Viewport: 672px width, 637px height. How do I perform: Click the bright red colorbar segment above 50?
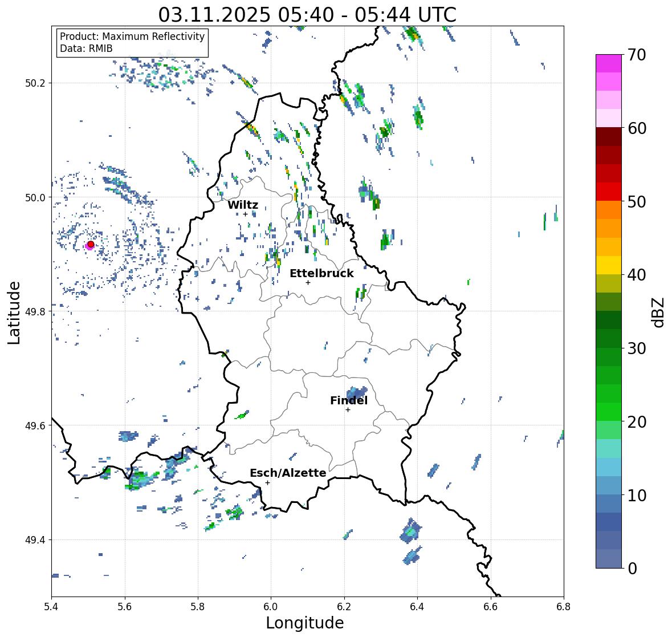click(609, 192)
